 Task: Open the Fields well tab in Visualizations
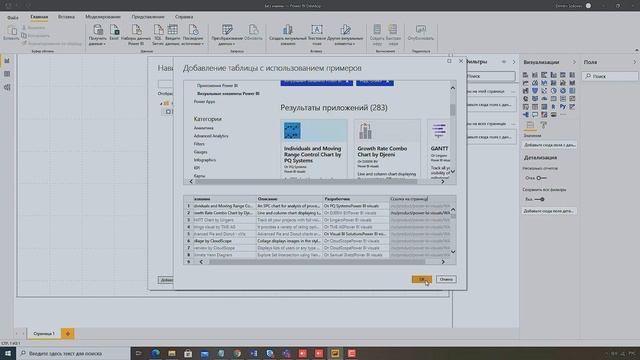click(x=530, y=125)
